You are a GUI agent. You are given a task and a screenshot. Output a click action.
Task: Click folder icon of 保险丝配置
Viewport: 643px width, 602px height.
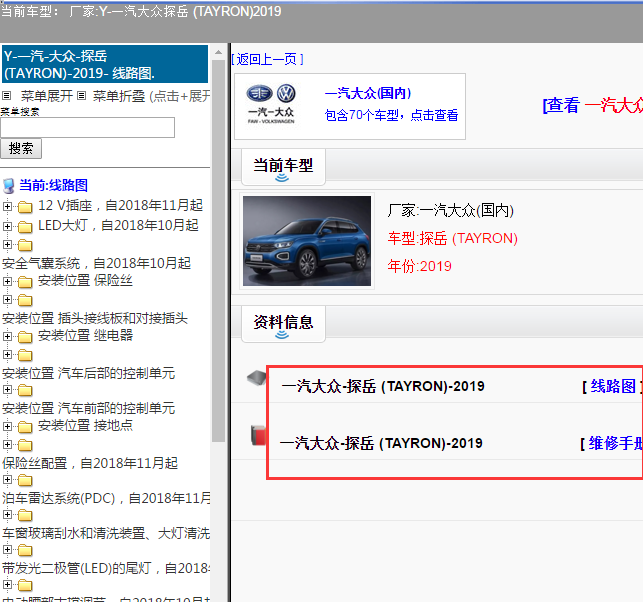point(25,445)
